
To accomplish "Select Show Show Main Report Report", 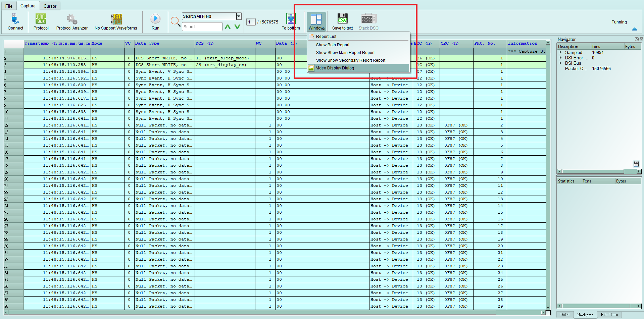I will click(x=358, y=52).
